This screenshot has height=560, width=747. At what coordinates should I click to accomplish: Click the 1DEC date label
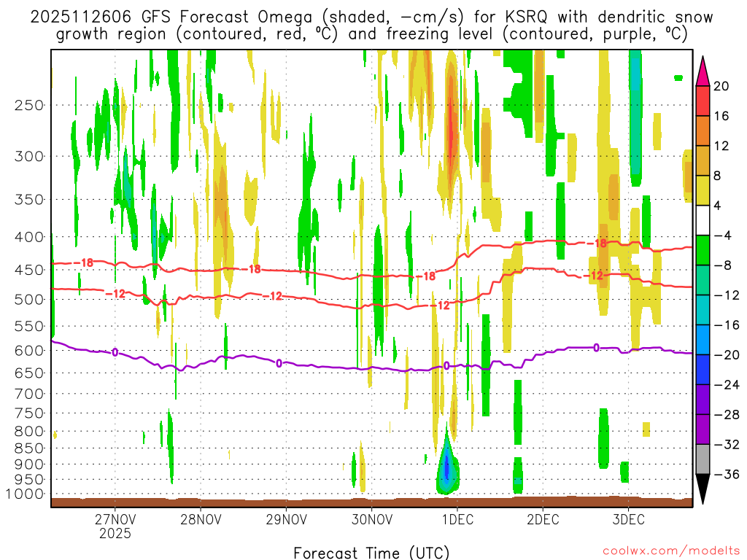[457, 519]
